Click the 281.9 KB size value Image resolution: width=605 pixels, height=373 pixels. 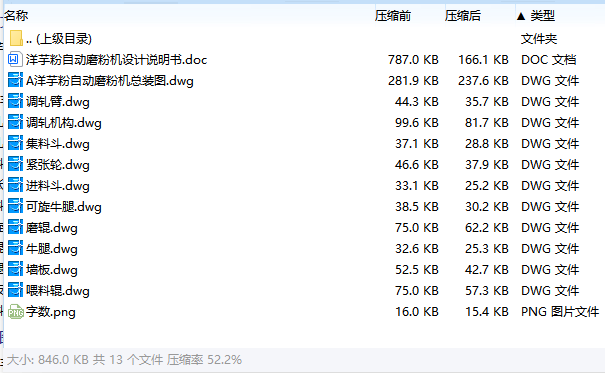(x=413, y=81)
